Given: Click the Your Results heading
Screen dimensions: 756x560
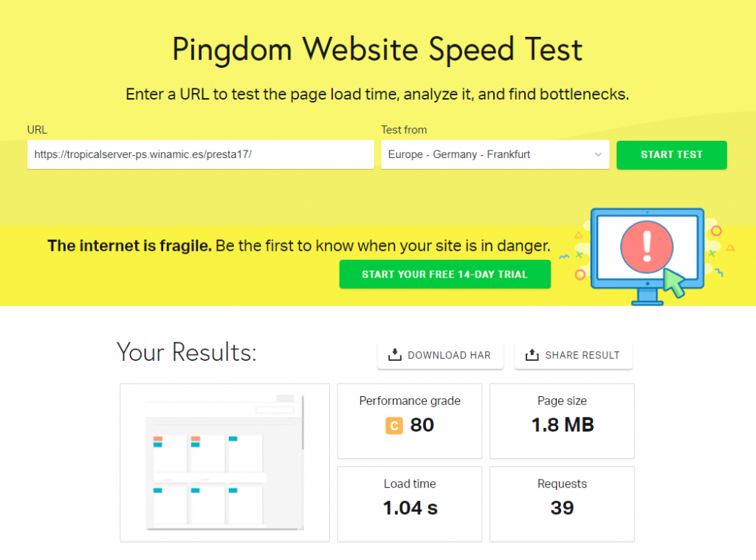Looking at the screenshot, I should (x=187, y=353).
